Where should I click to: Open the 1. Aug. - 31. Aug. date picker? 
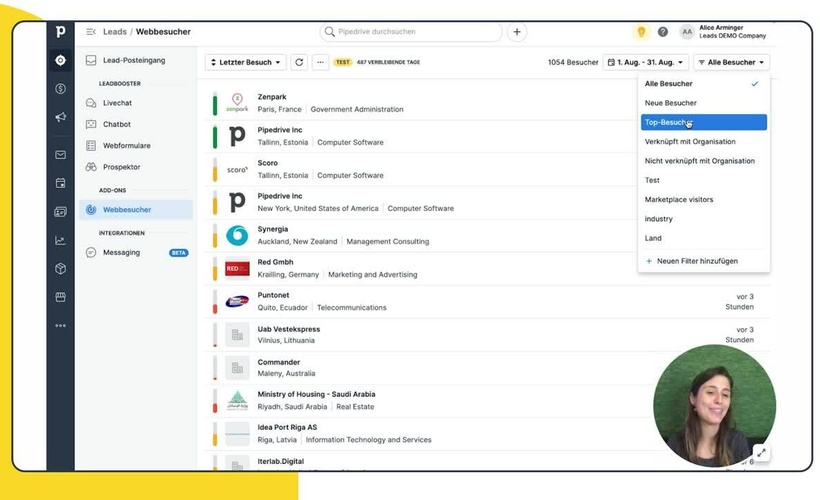[645, 62]
